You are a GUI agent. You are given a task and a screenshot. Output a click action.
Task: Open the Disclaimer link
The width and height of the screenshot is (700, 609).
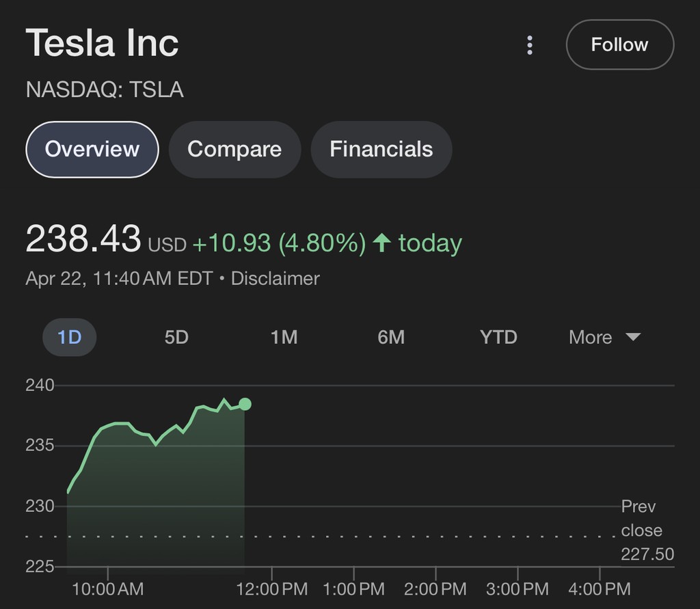pos(275,279)
